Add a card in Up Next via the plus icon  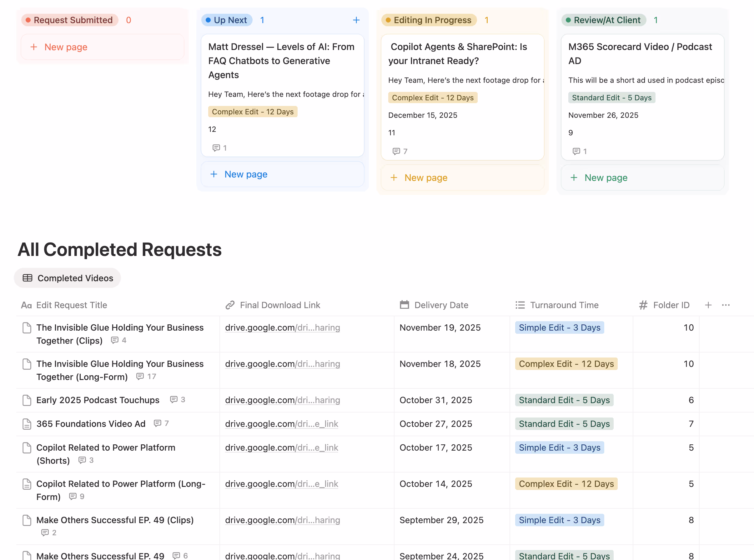356,20
